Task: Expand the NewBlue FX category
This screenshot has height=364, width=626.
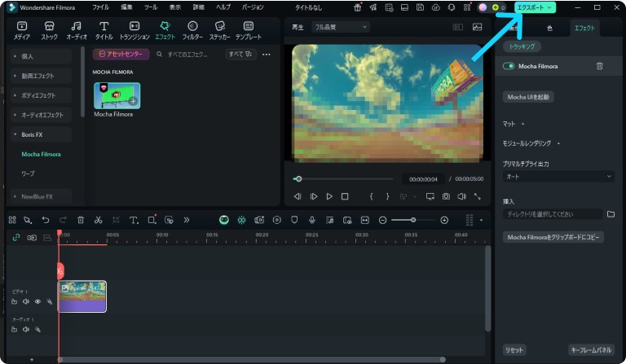Action: pos(41,196)
